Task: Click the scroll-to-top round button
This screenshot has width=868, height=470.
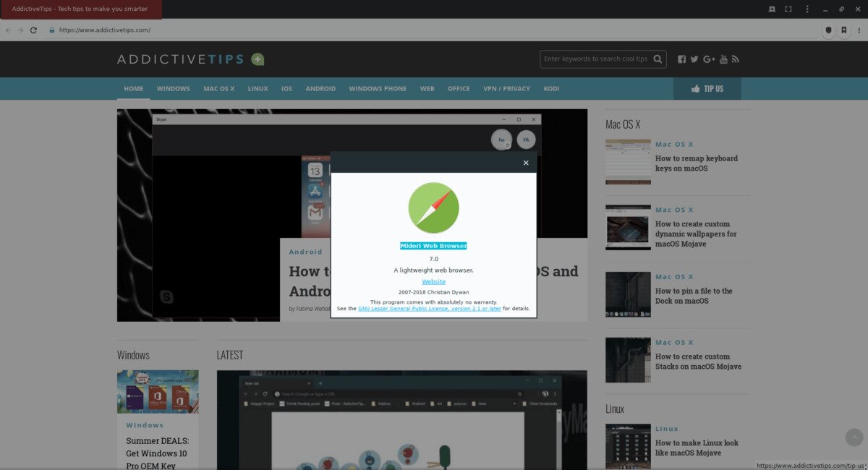Action: tap(854, 437)
